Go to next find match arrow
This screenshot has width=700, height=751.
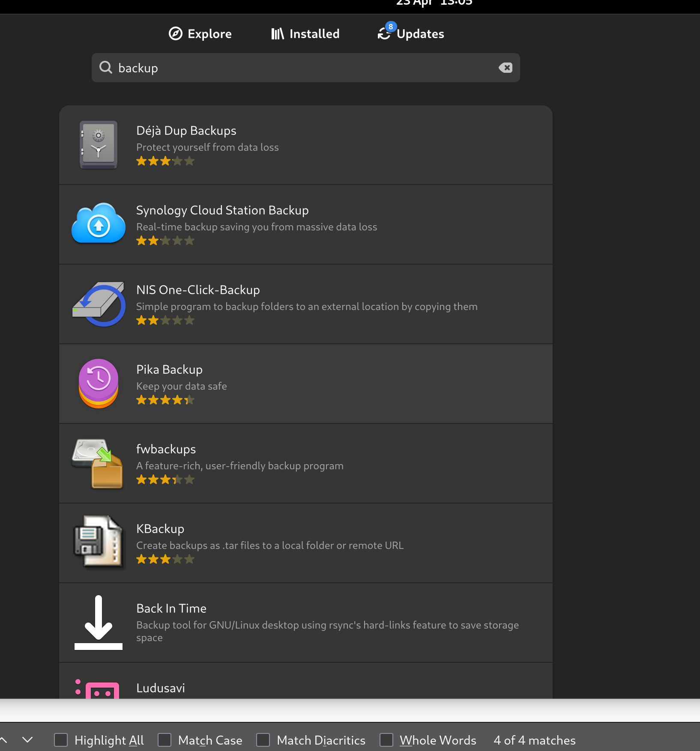click(x=27, y=740)
